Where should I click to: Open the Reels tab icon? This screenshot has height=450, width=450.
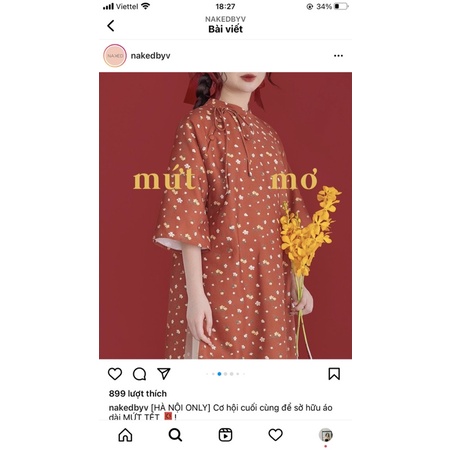225,435
